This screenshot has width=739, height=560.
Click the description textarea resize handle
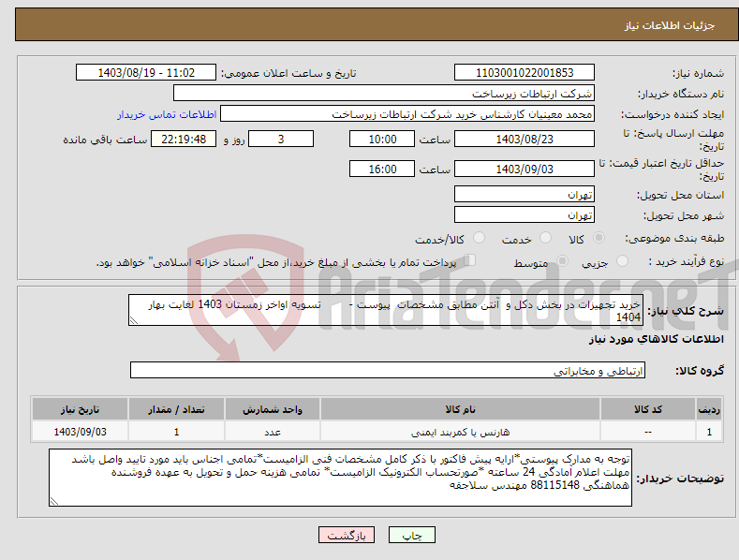[x=133, y=321]
